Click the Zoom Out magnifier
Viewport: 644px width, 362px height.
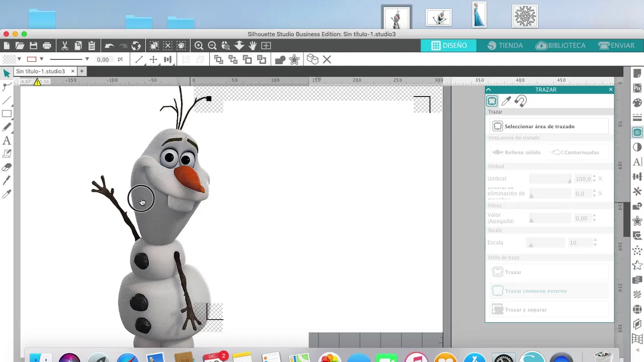pos(212,46)
